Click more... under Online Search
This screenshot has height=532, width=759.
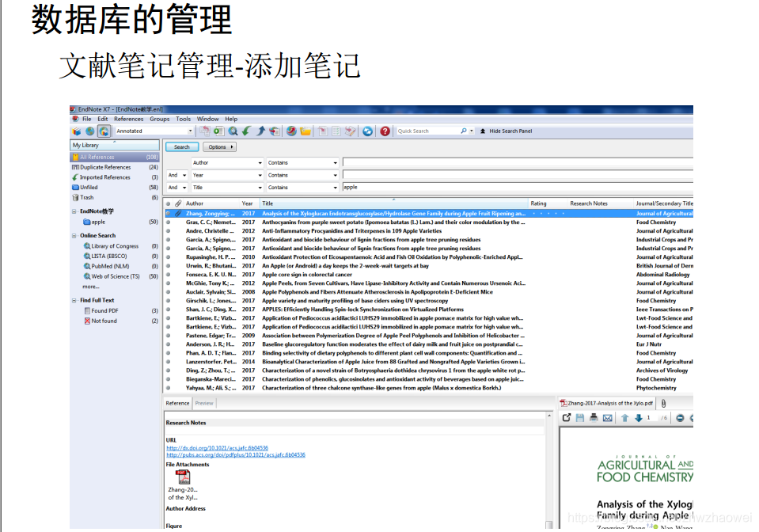[x=90, y=287]
